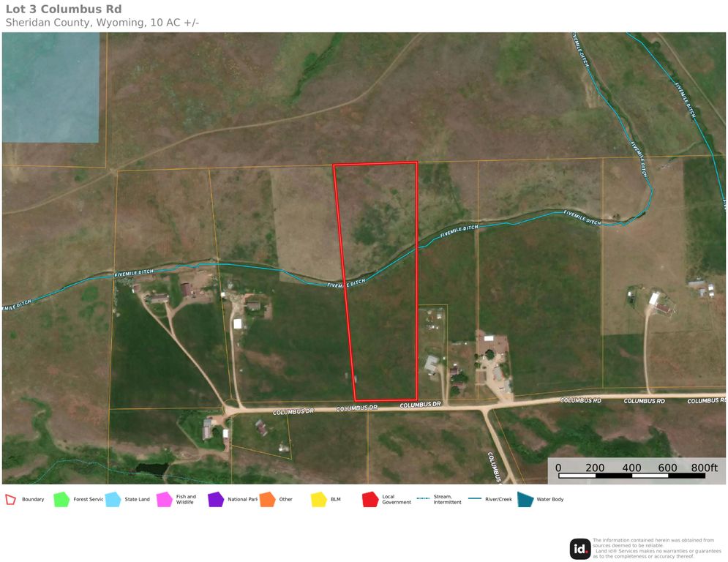Click the pink Fish and Wildlife swatch

tap(165, 499)
